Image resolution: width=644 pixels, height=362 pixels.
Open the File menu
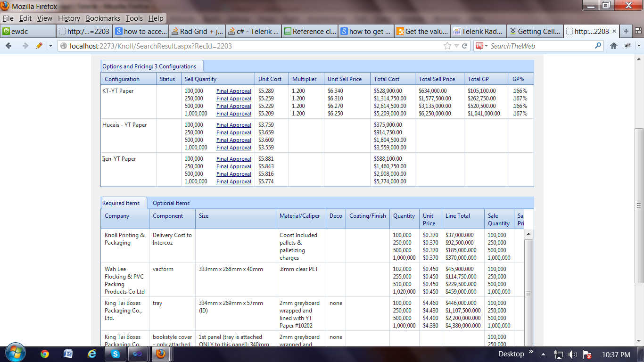tap(8, 18)
